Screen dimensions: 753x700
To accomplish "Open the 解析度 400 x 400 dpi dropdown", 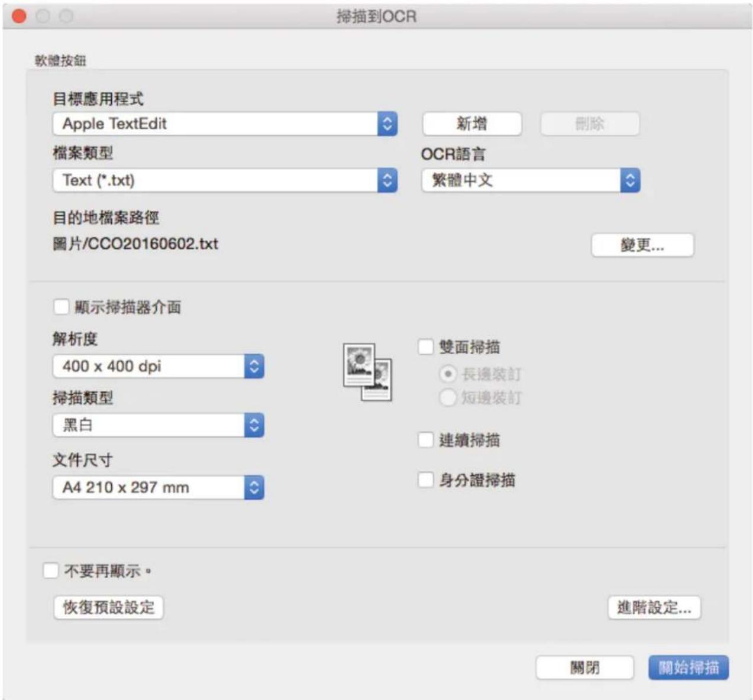I will 158,367.
